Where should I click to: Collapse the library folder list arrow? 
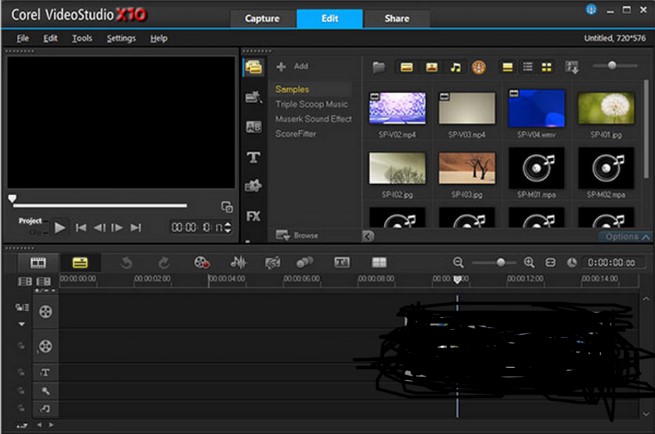pos(367,236)
